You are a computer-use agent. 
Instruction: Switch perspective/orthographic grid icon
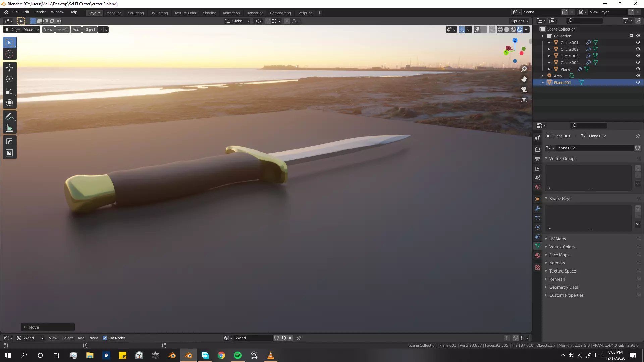point(524,100)
